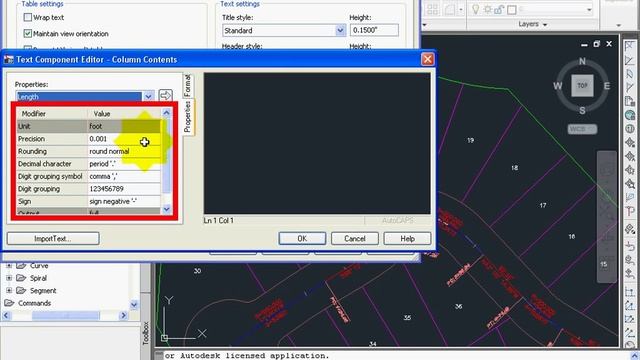Click the topmost icon of the right toolbar
This screenshot has height=360, width=640.
(x=630, y=46)
